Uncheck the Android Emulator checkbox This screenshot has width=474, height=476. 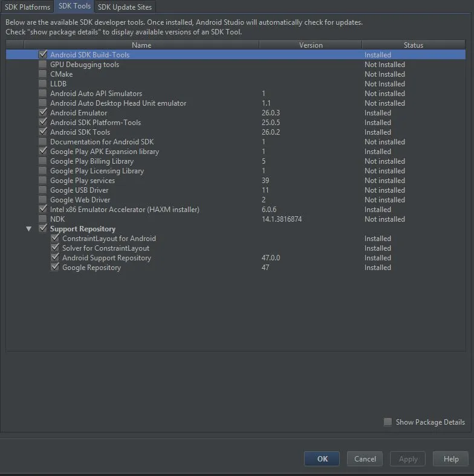(x=43, y=112)
